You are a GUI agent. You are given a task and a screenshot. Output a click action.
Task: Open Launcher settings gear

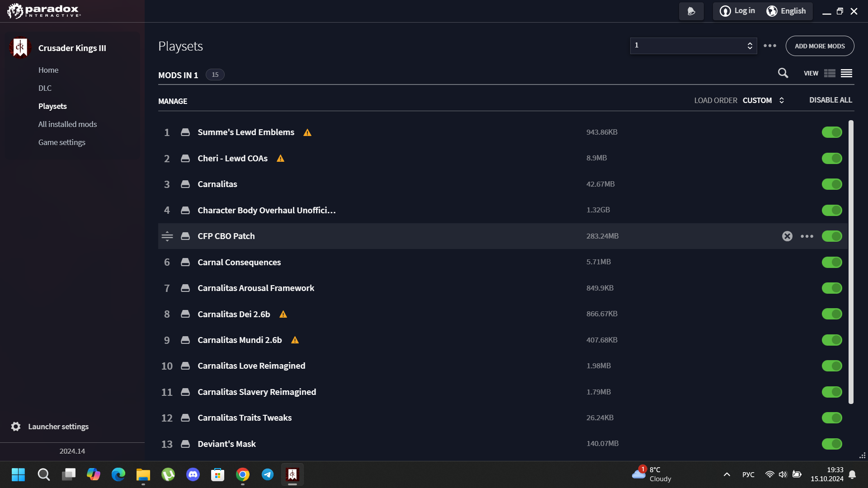point(16,427)
